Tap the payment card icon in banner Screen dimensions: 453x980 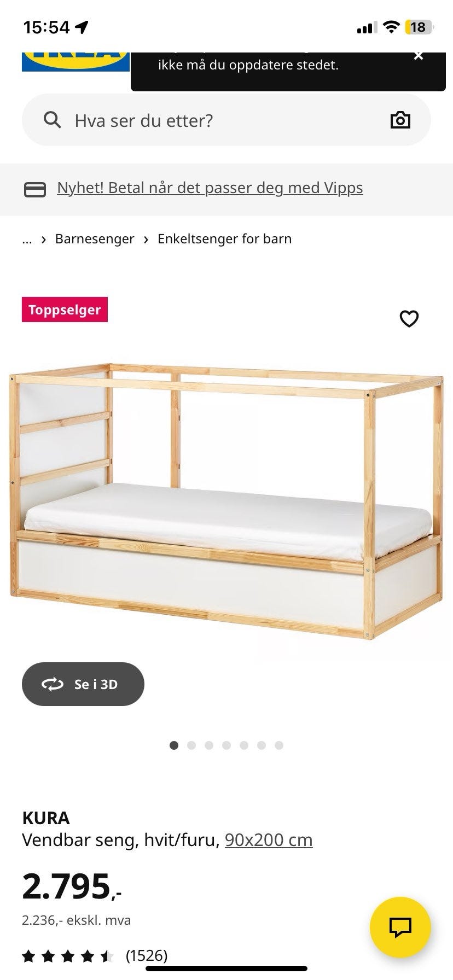35,189
